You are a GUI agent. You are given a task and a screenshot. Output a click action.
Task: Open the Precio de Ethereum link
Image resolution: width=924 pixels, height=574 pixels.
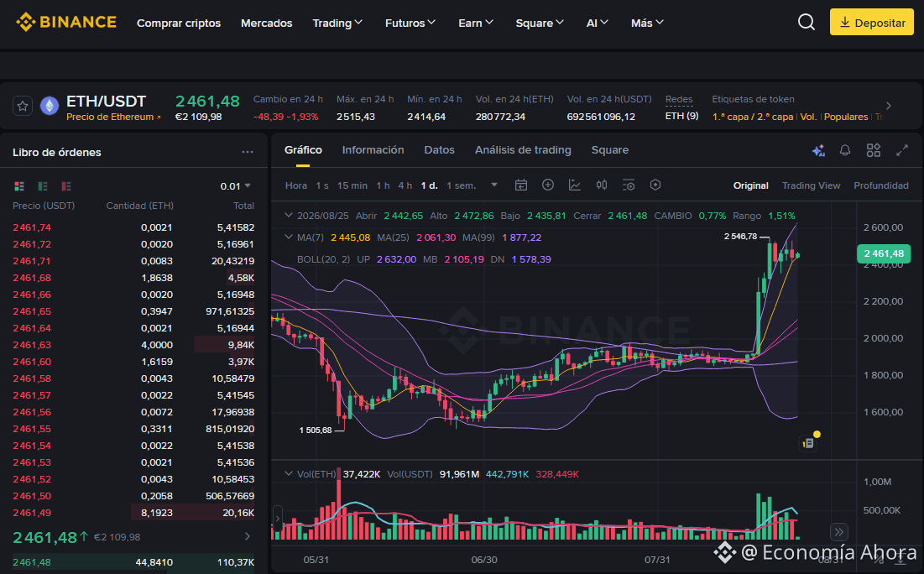[x=113, y=117]
